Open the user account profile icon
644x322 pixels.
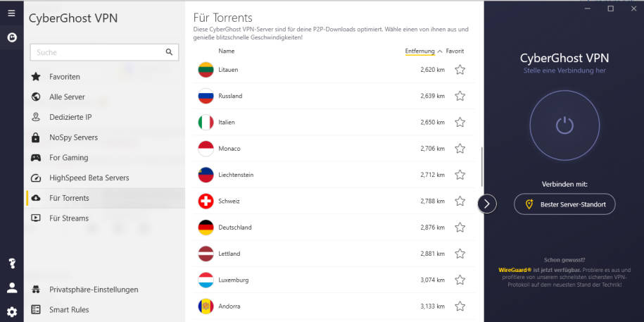(x=12, y=288)
